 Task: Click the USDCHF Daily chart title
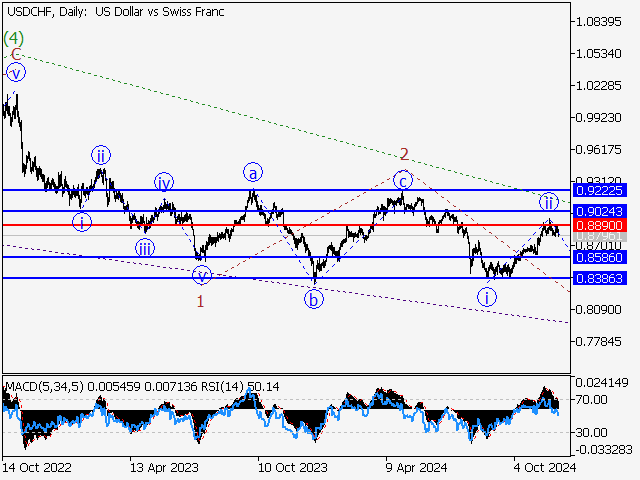(115, 12)
